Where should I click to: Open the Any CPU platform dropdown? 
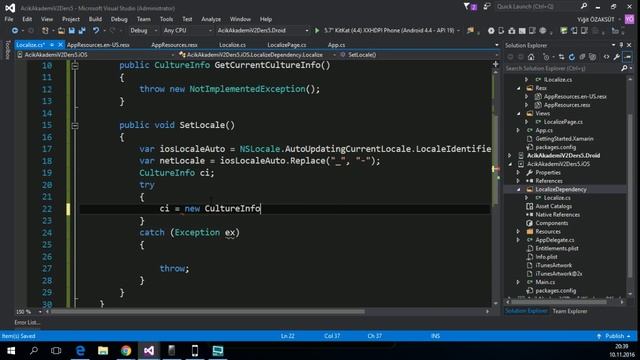coord(187,31)
